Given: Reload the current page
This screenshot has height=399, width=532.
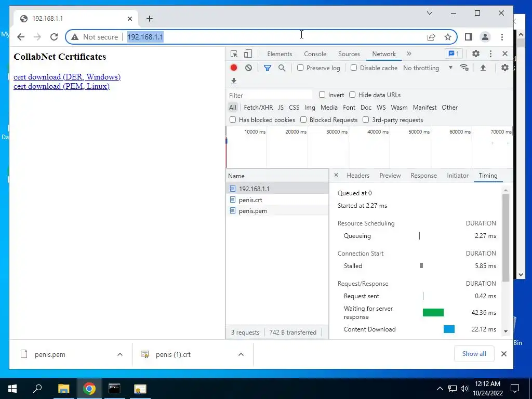Looking at the screenshot, I should tap(54, 37).
